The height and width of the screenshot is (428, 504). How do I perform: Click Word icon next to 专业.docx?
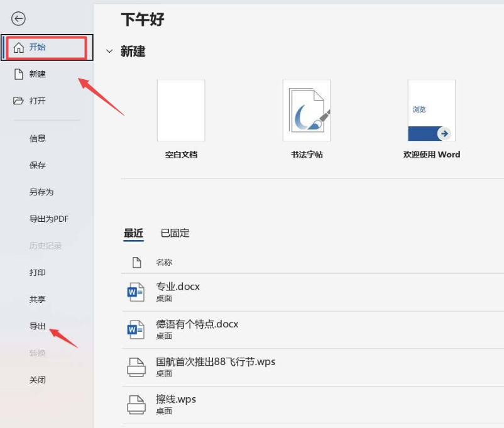click(x=136, y=292)
